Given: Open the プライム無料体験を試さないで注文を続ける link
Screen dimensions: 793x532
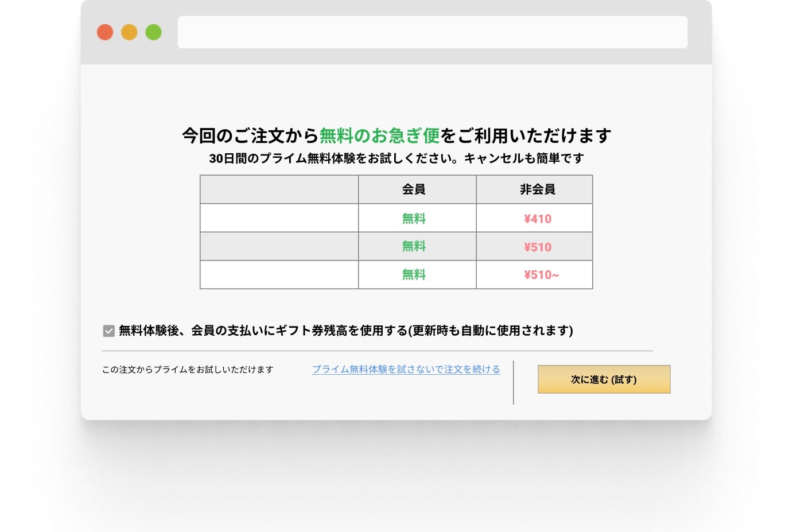Looking at the screenshot, I should 406,370.
